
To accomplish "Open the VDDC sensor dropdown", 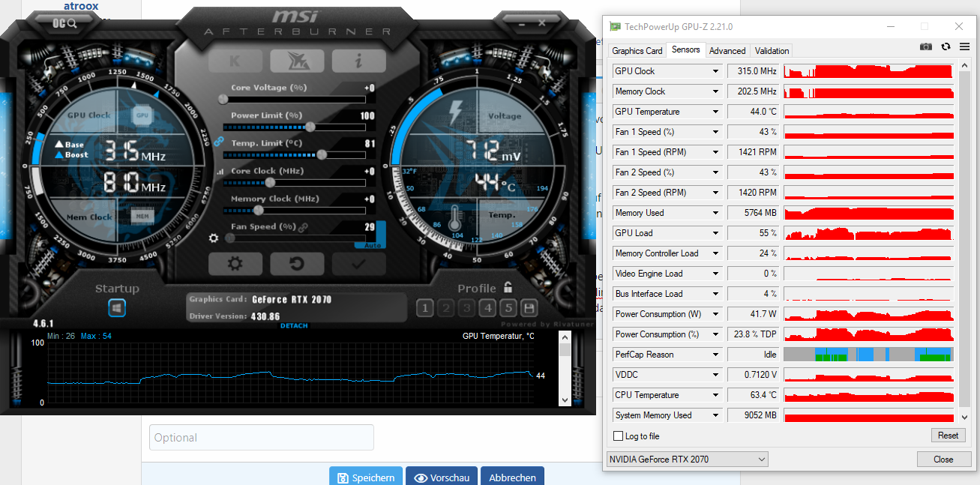I will coord(715,375).
